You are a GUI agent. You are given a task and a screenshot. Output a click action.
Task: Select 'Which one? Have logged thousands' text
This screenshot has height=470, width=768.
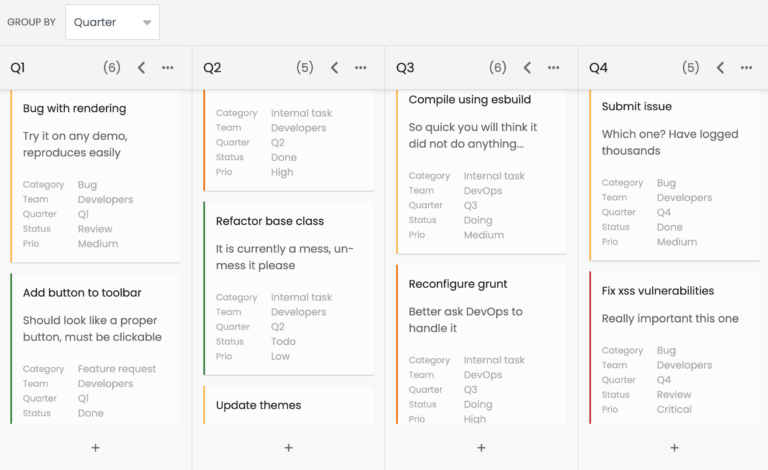[670, 142]
